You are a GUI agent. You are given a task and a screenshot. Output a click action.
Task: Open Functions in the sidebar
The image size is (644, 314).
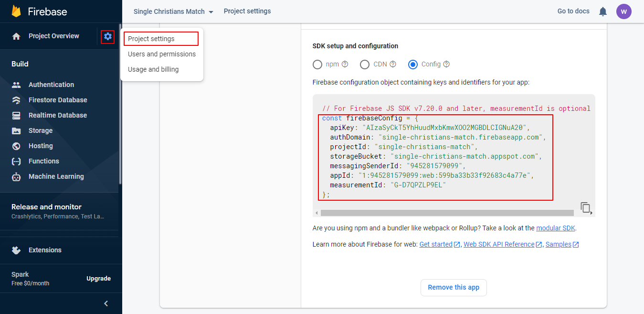(44, 161)
